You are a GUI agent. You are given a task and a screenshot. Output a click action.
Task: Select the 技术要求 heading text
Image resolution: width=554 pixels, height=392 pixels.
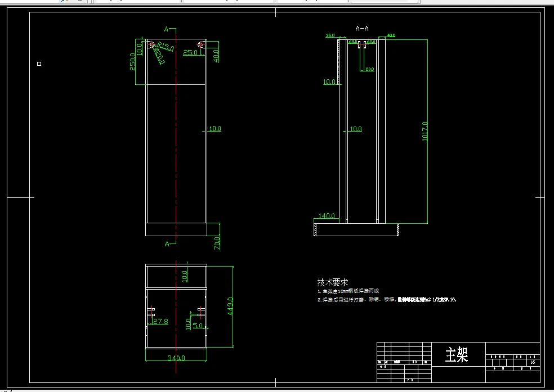(333, 282)
